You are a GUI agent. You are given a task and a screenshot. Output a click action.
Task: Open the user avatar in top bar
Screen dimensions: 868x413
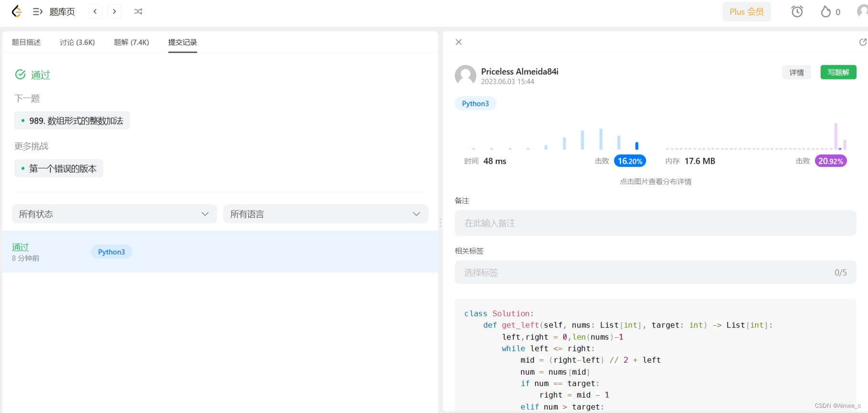pos(862,11)
